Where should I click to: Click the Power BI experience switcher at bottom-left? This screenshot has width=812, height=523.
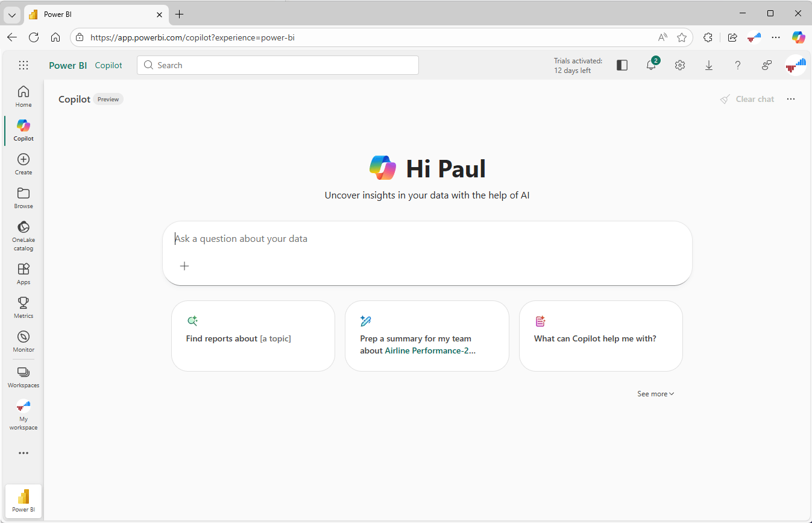tap(24, 501)
